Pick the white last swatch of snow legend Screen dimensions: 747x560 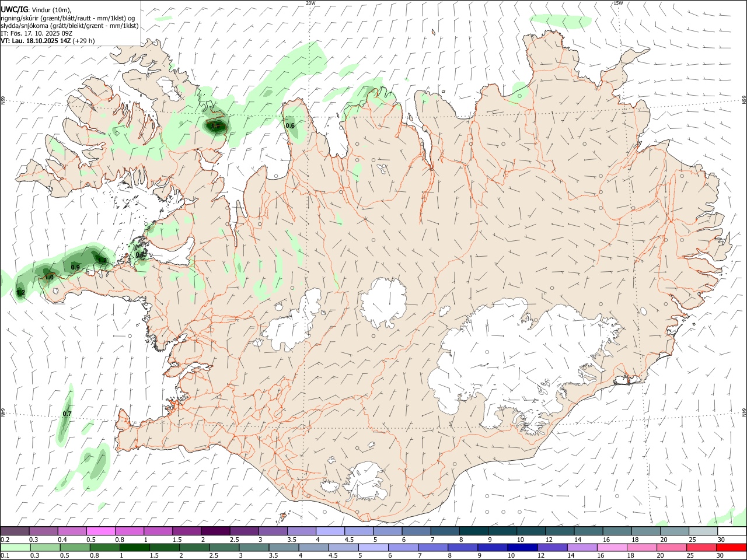pos(732,531)
